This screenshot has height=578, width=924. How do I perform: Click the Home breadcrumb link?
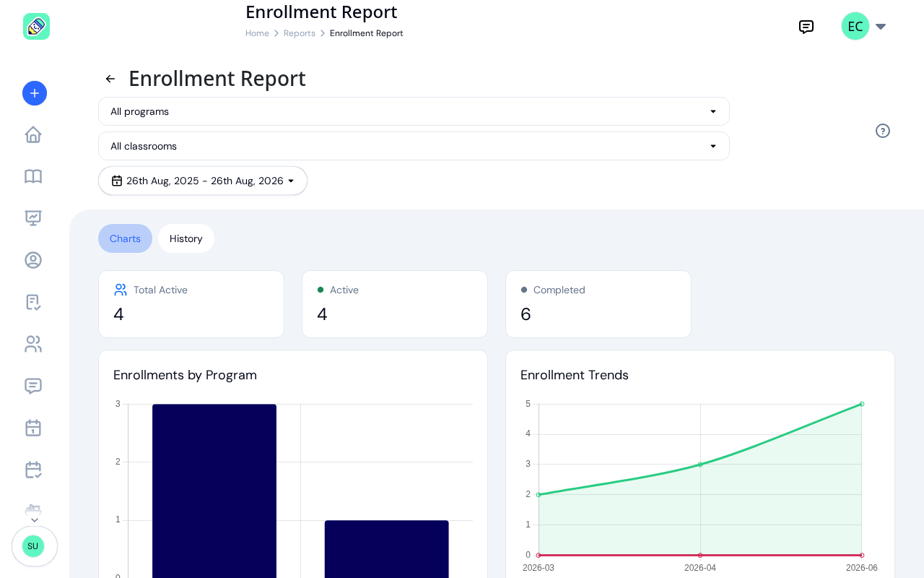tap(257, 33)
